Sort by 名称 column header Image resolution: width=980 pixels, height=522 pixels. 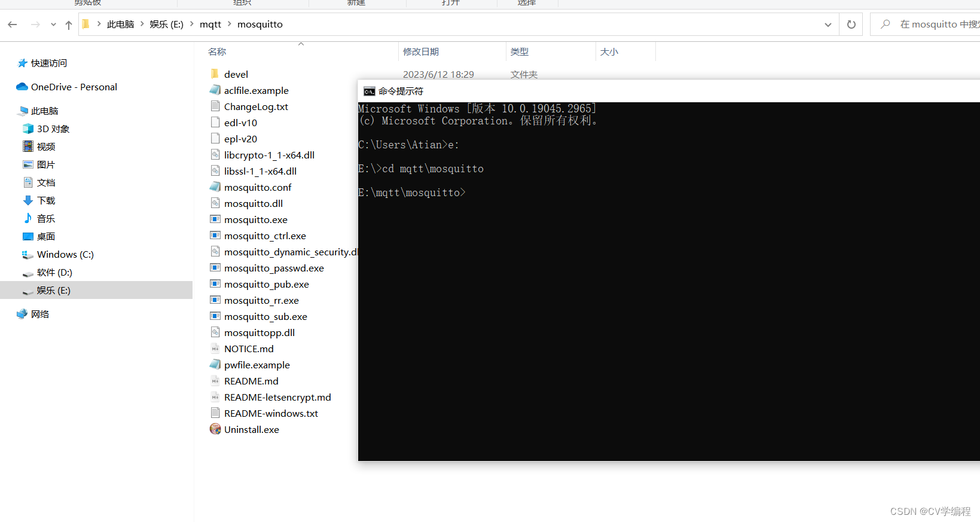217,52
